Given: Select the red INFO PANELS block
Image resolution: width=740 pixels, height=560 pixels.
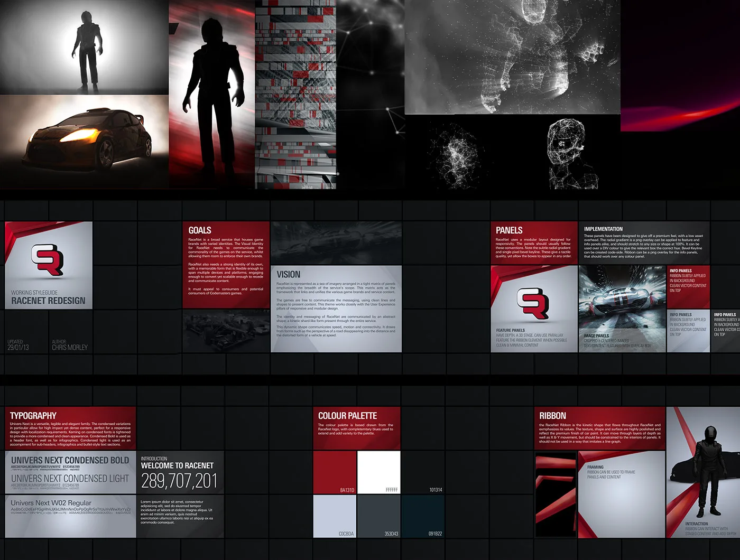Looking at the screenshot, I should click(x=688, y=287).
